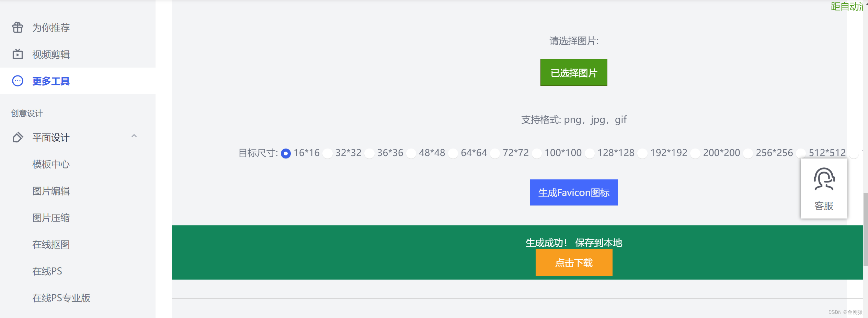Click the green 已选择图片 button
Viewport: 868px width, 318px height.
(574, 72)
